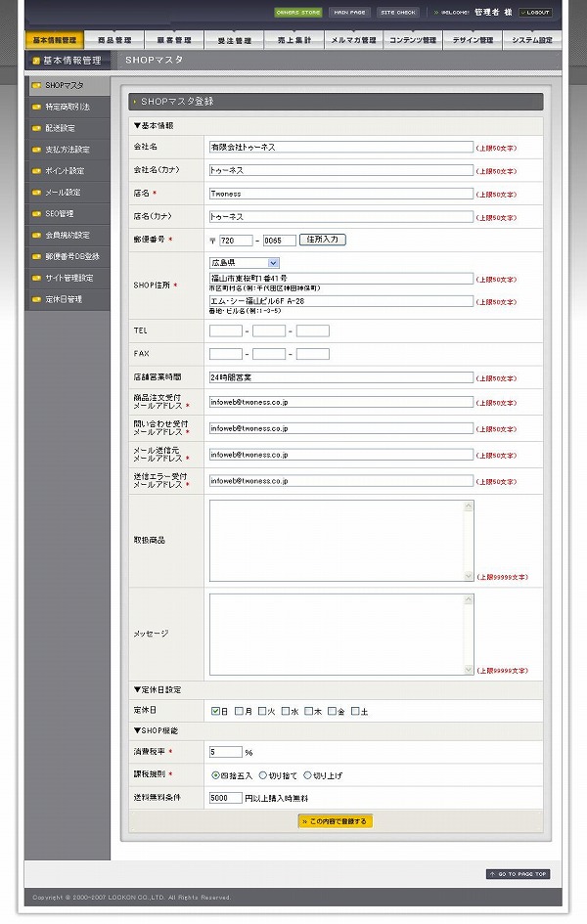
Task: Select SEO管理 in the sidebar
Action: (68, 214)
